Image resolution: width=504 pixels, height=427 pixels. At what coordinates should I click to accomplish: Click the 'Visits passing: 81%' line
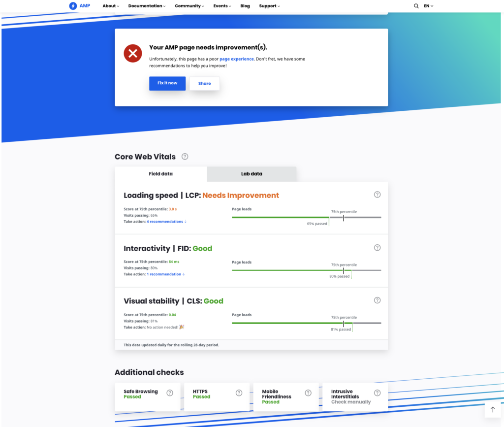[x=141, y=321]
